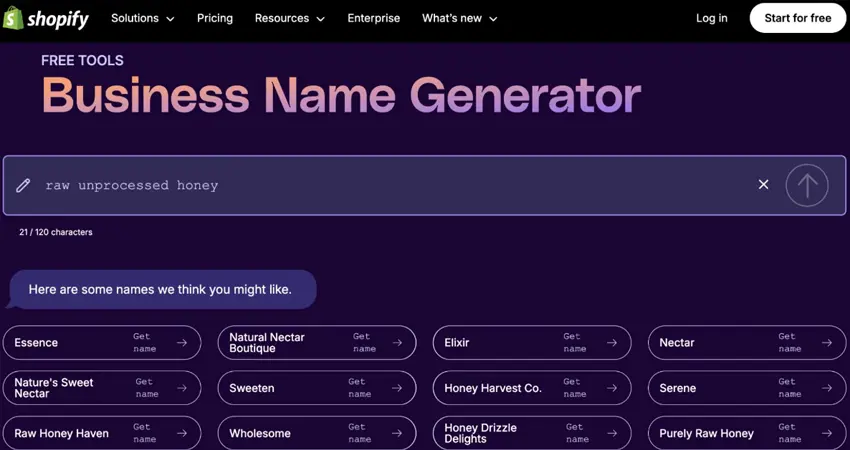Open the What's new menu label
The height and width of the screenshot is (450, 850).
click(x=452, y=18)
